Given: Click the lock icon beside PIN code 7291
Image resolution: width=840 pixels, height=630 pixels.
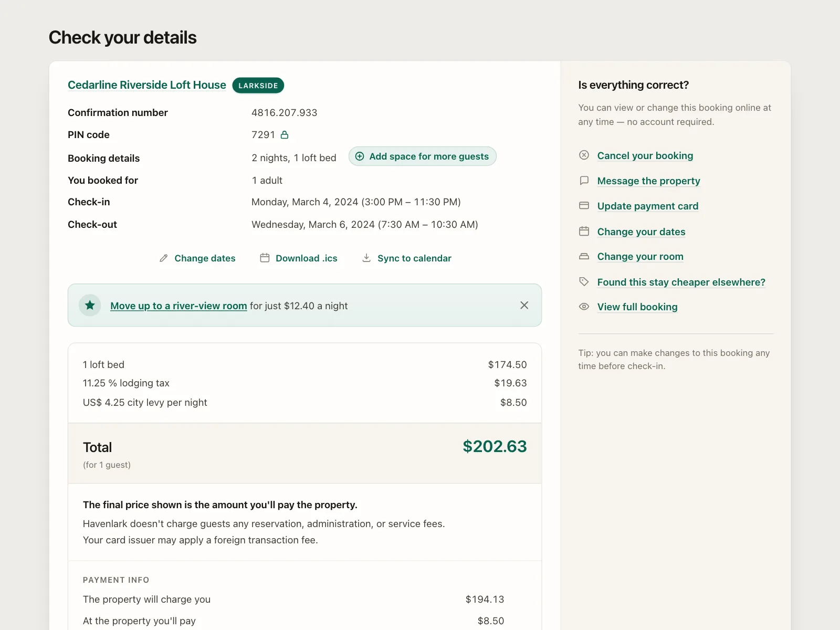Looking at the screenshot, I should (x=285, y=135).
